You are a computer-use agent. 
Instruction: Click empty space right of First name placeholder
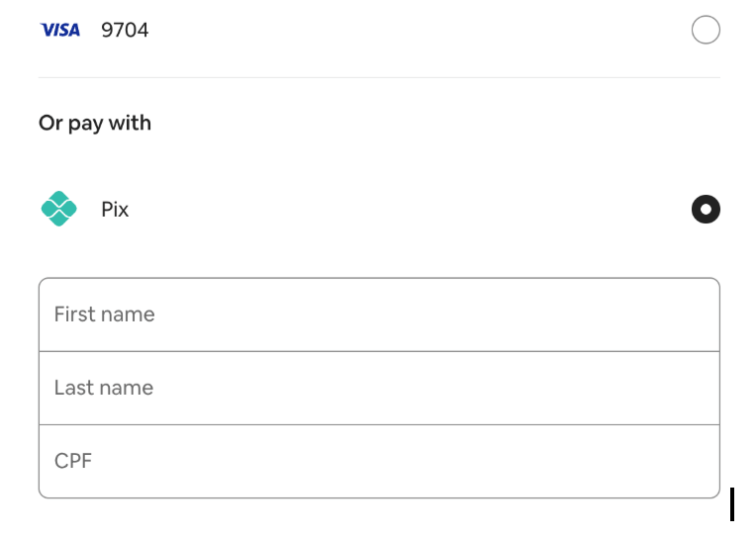point(445,314)
